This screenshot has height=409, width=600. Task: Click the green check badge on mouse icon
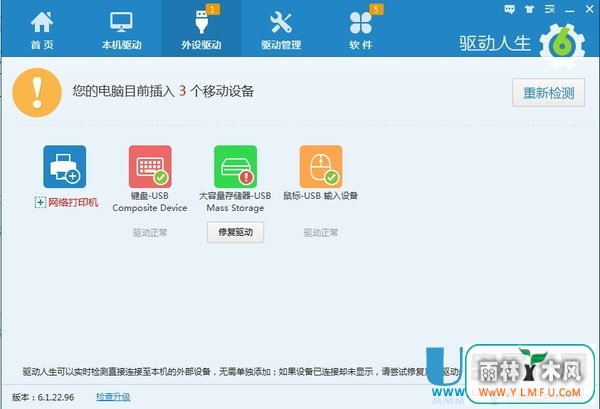(331, 177)
